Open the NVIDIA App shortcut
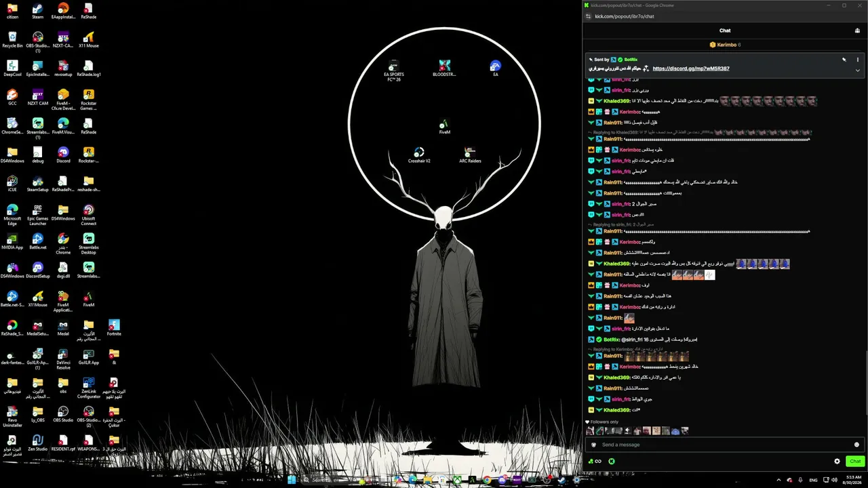 (12, 242)
